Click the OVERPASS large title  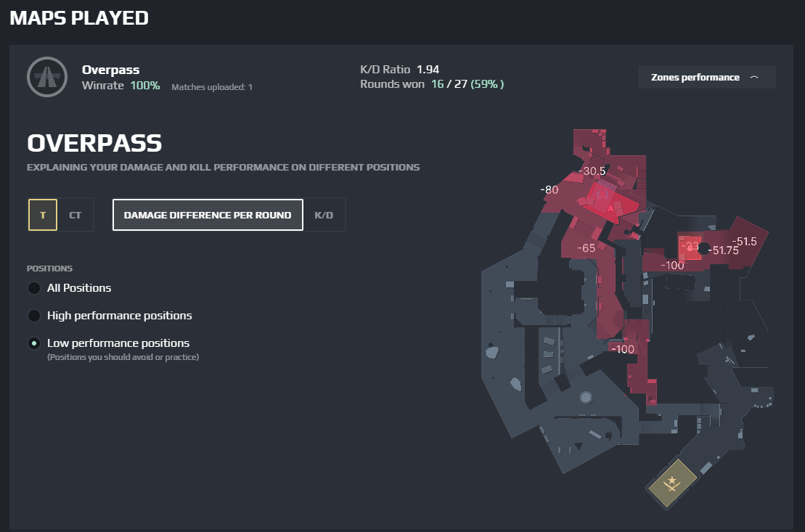(x=94, y=143)
